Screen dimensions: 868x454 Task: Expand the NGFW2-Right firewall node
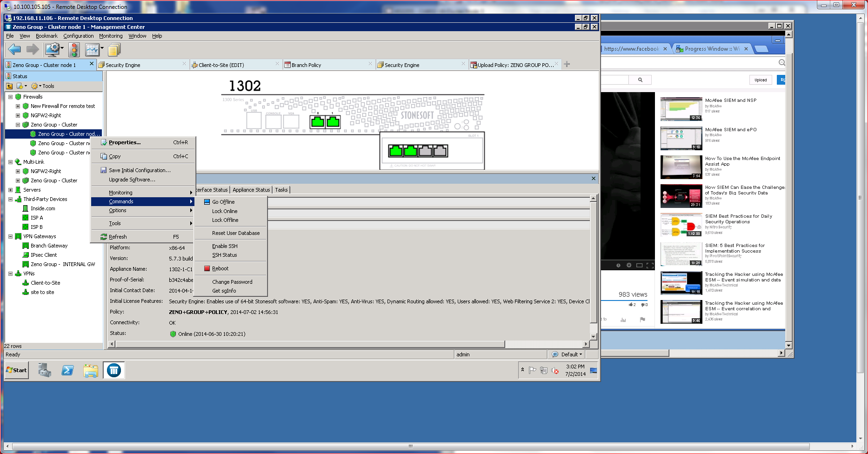point(18,115)
